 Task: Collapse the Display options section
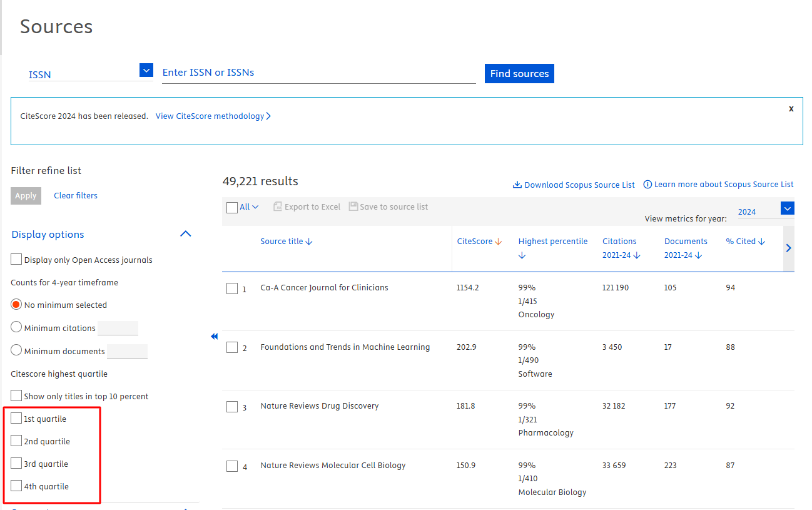pyautogui.click(x=185, y=234)
